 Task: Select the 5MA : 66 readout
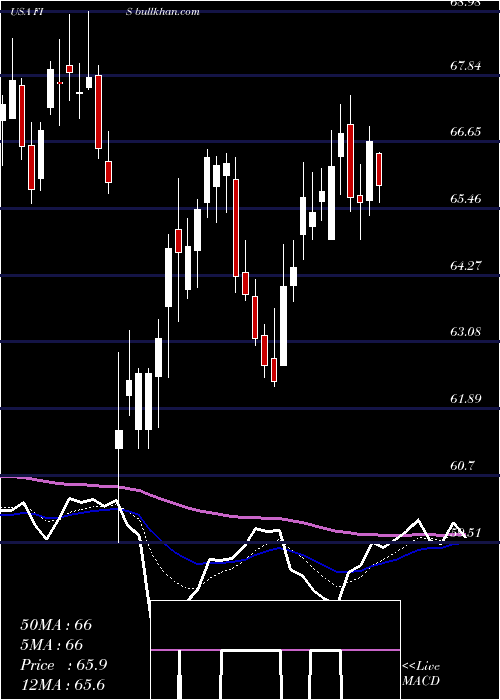[52, 645]
